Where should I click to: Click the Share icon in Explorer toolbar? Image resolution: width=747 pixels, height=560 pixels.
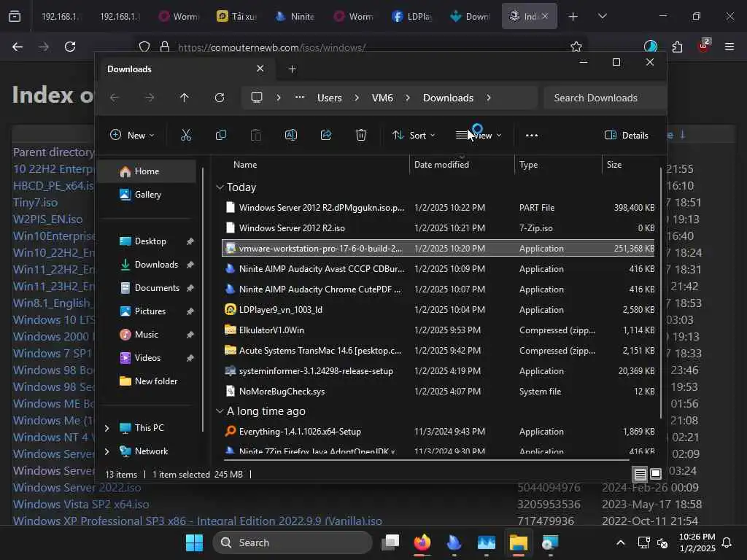326,135
